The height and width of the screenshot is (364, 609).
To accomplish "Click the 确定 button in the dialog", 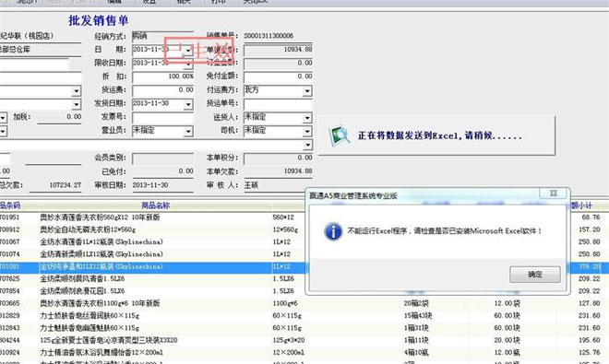I will 535,275.
